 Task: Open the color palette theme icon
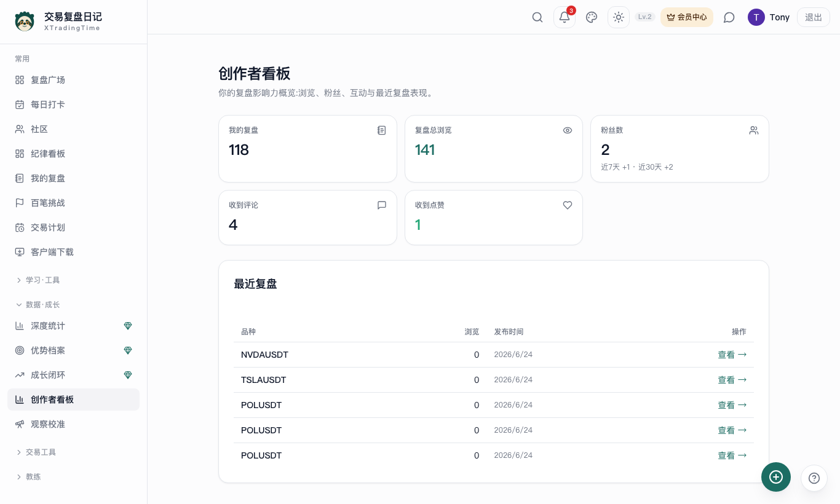[x=592, y=17]
